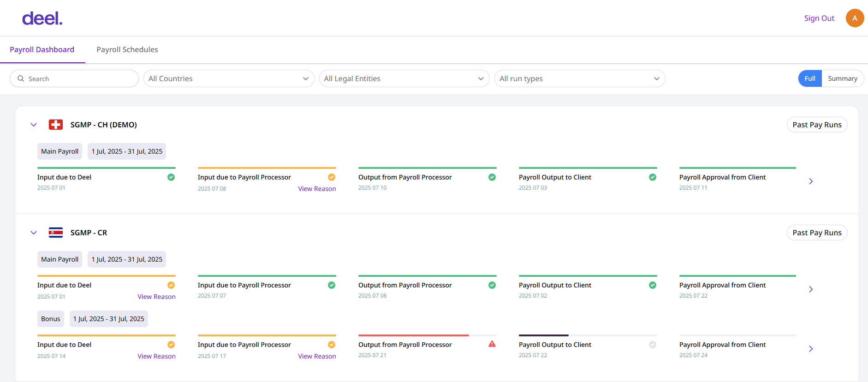The width and height of the screenshot is (868, 382).
Task: Click green check on CH Payroll Output to Client
Action: 653,177
